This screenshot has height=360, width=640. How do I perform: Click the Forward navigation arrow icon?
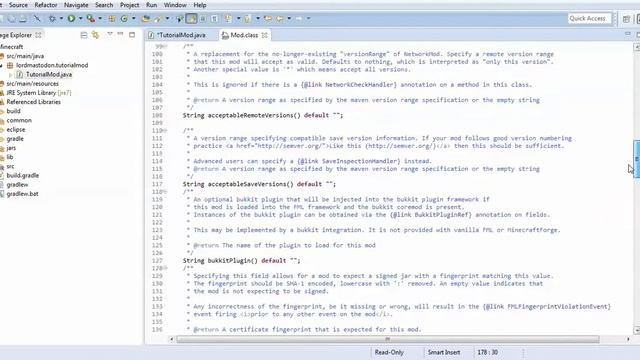tap(299, 18)
